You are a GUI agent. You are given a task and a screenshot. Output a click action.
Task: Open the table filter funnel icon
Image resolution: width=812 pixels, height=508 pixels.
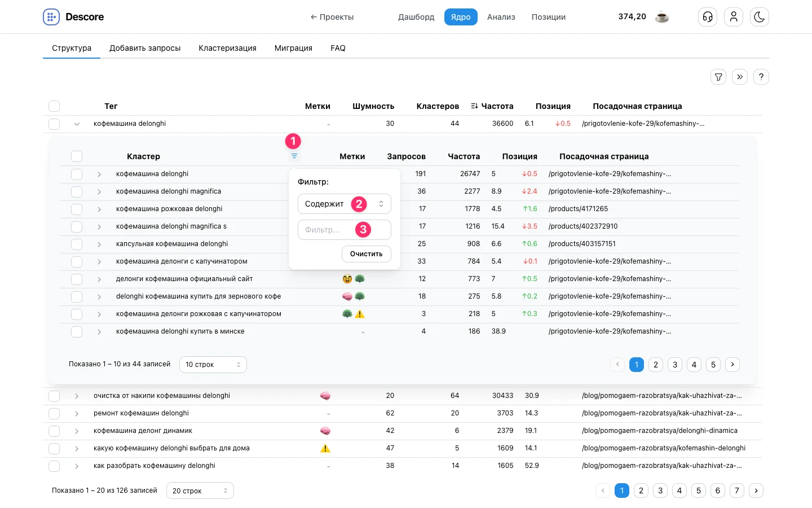[718, 77]
